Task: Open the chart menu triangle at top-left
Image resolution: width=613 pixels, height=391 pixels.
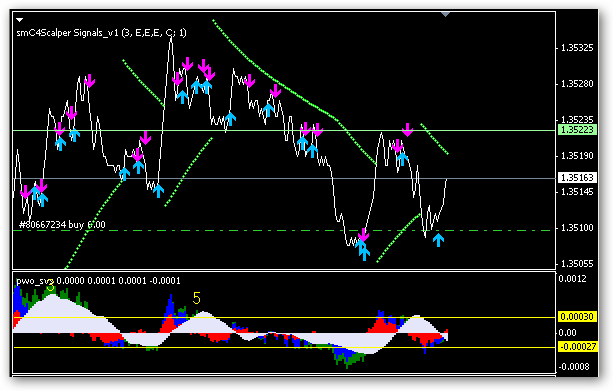Action: [x=20, y=20]
